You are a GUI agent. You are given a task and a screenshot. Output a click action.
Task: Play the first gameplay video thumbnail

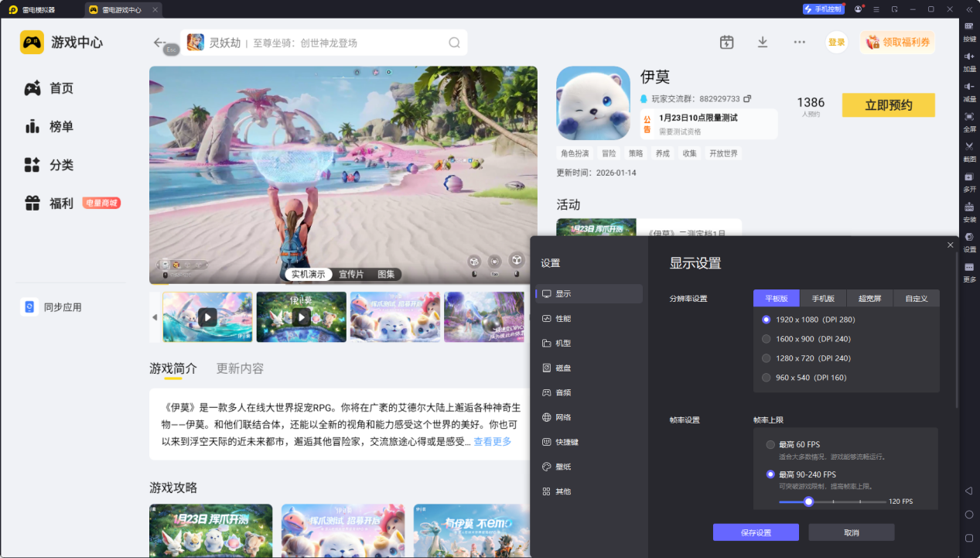tap(207, 317)
